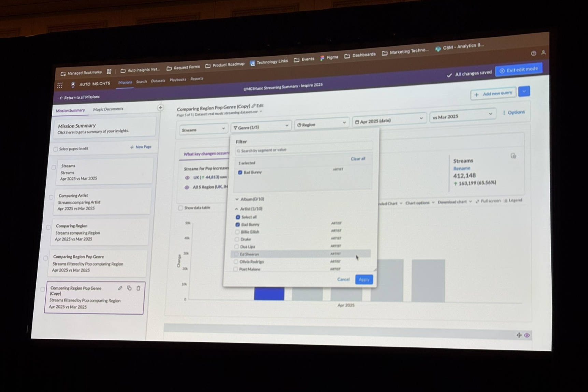This screenshot has width=588, height=392.
Task: Check the Olivia Rodrigo artist checkbox
Action: pyautogui.click(x=236, y=262)
